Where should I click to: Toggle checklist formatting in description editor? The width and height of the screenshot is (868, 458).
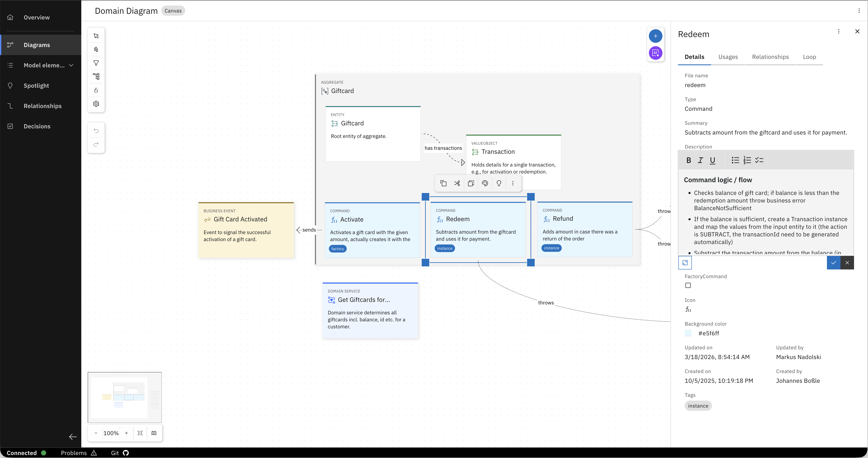click(x=759, y=160)
